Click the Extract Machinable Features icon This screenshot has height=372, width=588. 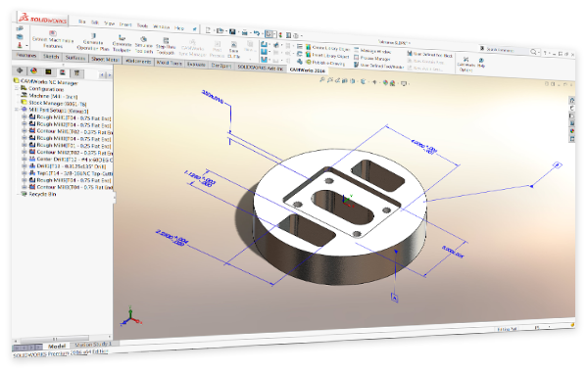point(53,33)
